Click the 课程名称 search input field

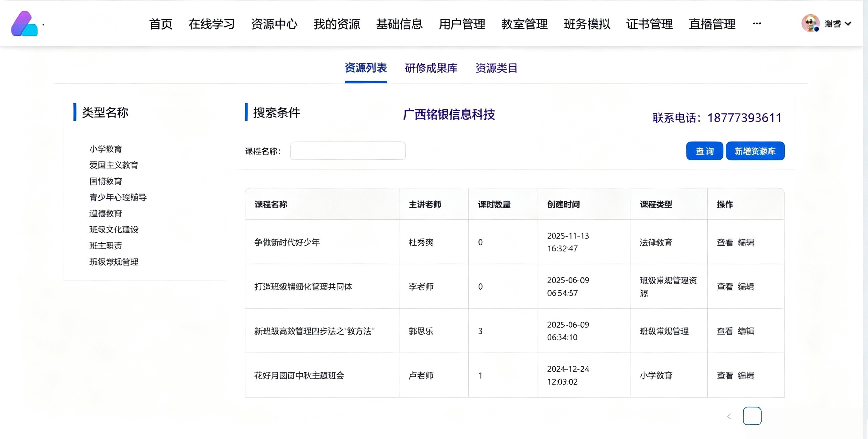[x=348, y=151]
